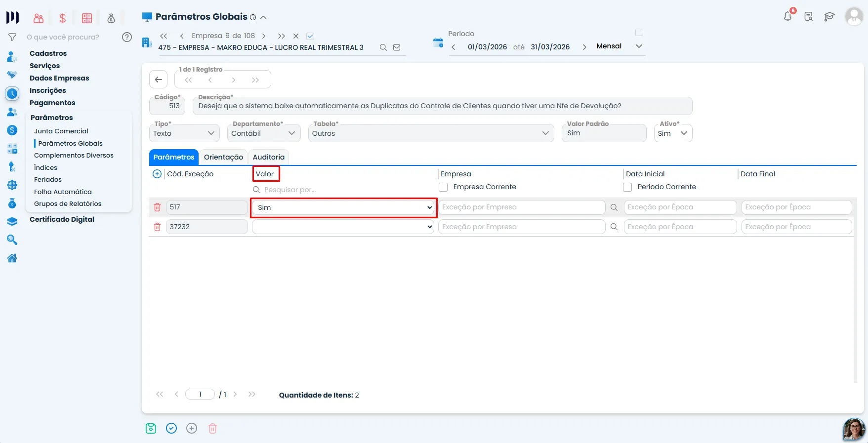Click the home icon in sidebar
868x443 pixels.
(x=12, y=258)
